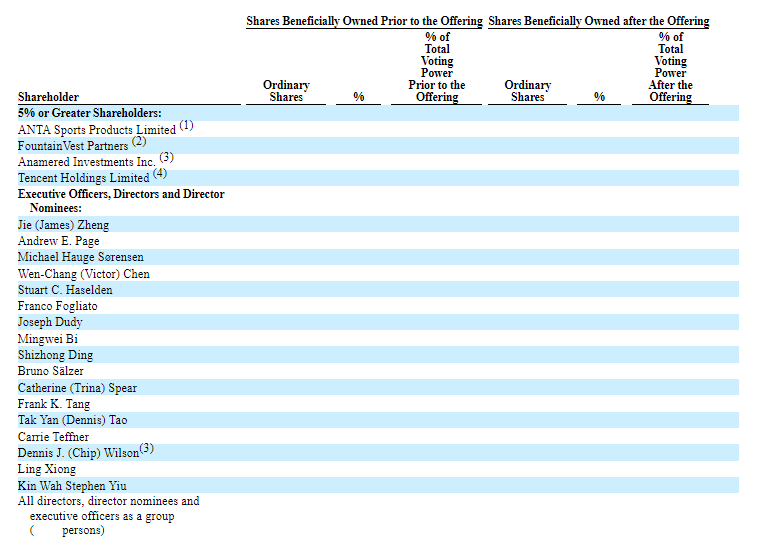The image size is (769, 547).
Task: Select the Jie (James) Zheng row
Action: click(x=64, y=225)
